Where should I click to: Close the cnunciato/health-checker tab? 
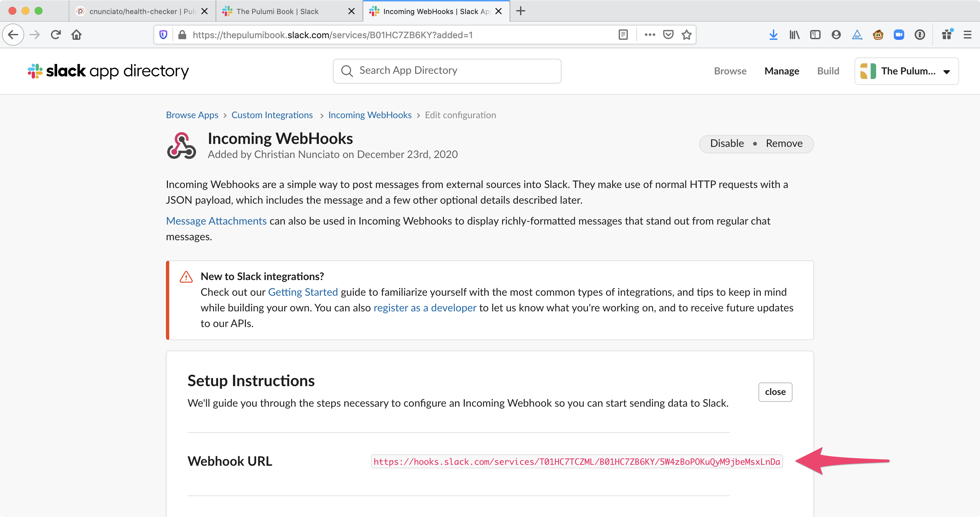[x=204, y=11]
